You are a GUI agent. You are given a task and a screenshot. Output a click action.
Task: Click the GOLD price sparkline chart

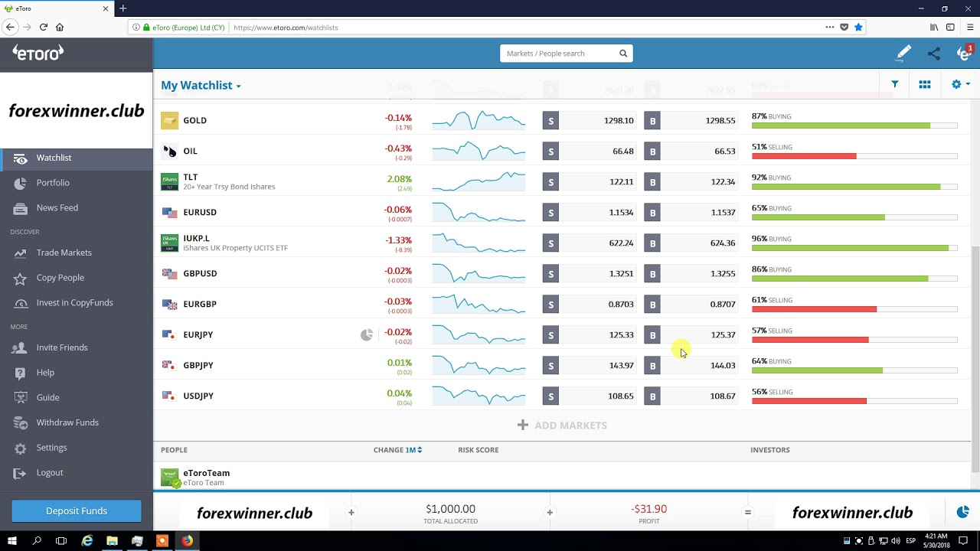(479, 120)
